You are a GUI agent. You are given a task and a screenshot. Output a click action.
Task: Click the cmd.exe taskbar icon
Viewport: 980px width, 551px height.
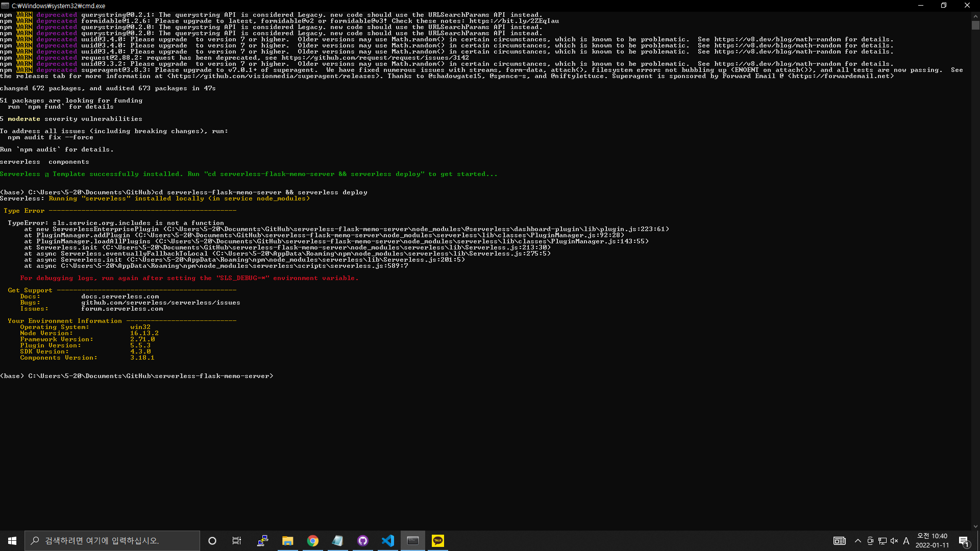pyautogui.click(x=413, y=541)
